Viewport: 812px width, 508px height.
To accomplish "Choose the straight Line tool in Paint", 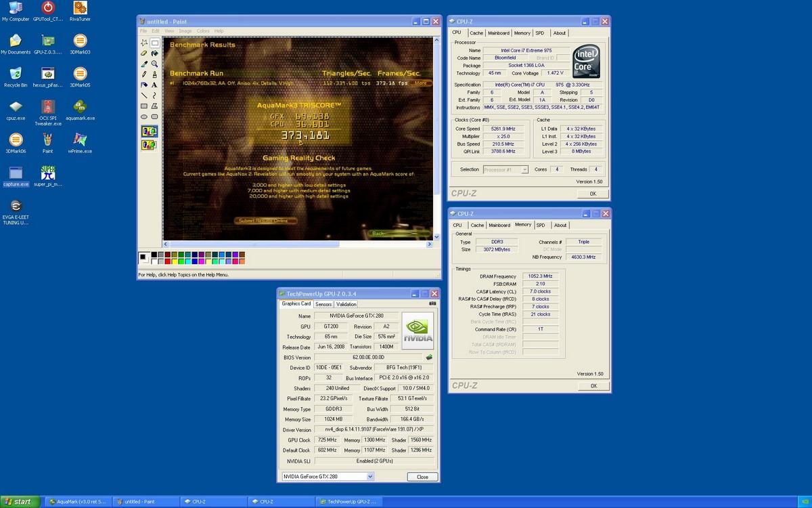I will [144, 96].
